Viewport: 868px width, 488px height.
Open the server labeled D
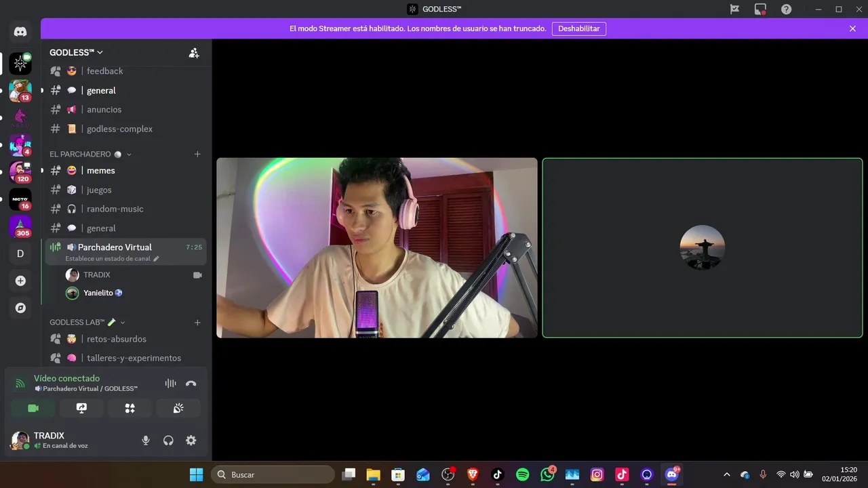(20, 253)
